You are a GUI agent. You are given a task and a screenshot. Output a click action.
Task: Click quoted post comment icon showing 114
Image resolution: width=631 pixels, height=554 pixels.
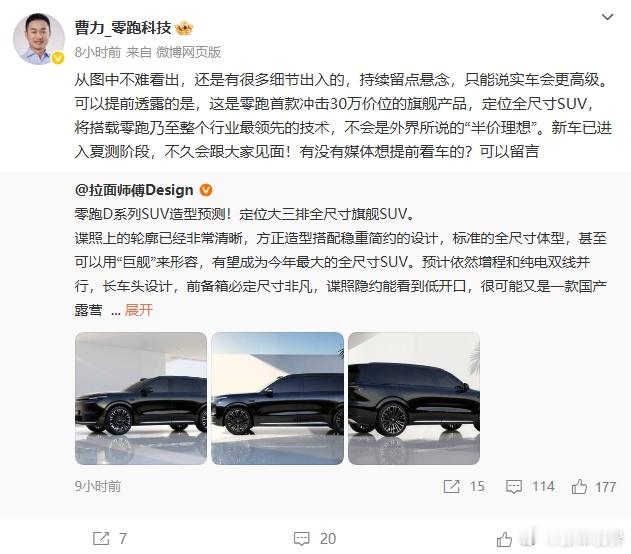tap(514, 486)
